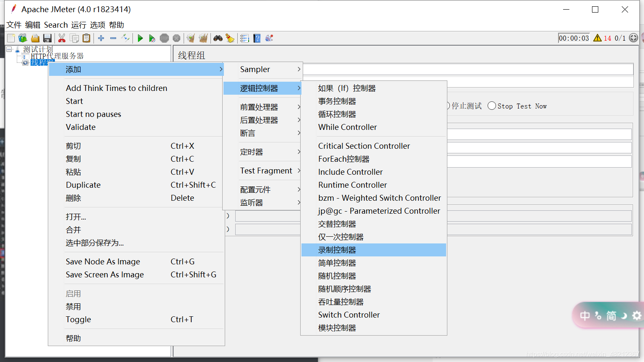Expand the 前置处理器 submenu
The image size is (644, 362).
(262, 107)
